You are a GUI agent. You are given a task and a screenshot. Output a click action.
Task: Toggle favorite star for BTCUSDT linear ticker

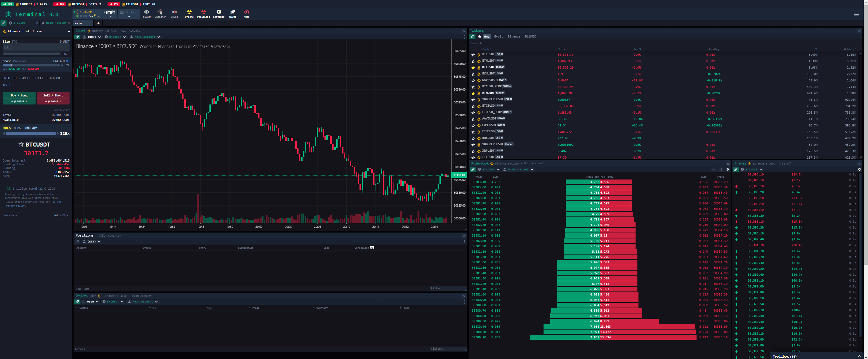click(x=473, y=68)
